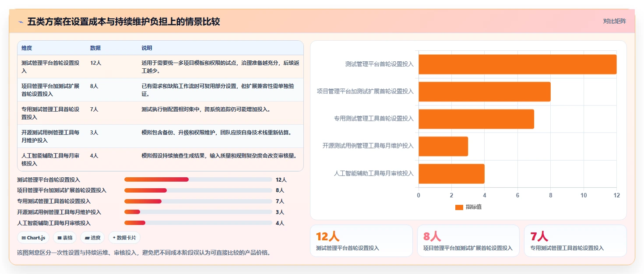The height and width of the screenshot is (274, 644).
Task: Click the 维度 column header
Action: (x=27, y=48)
